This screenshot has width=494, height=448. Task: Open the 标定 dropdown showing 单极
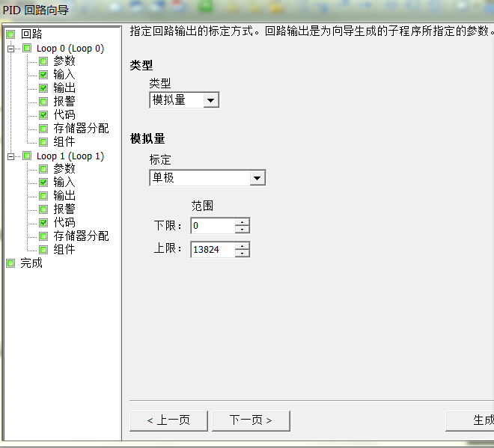(x=207, y=178)
